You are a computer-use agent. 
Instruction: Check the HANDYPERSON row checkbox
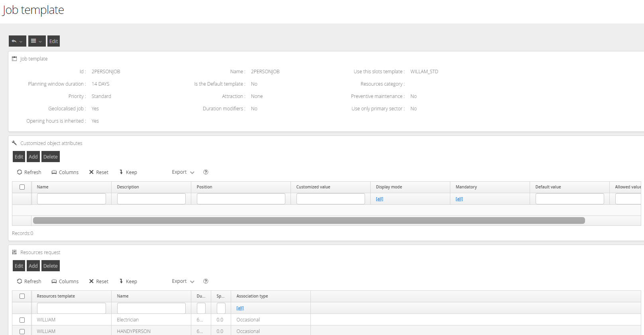22,331
